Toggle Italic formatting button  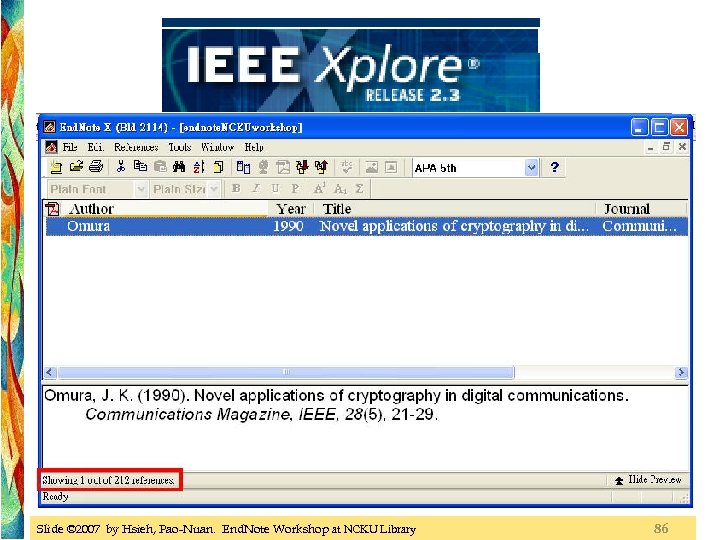(256, 189)
